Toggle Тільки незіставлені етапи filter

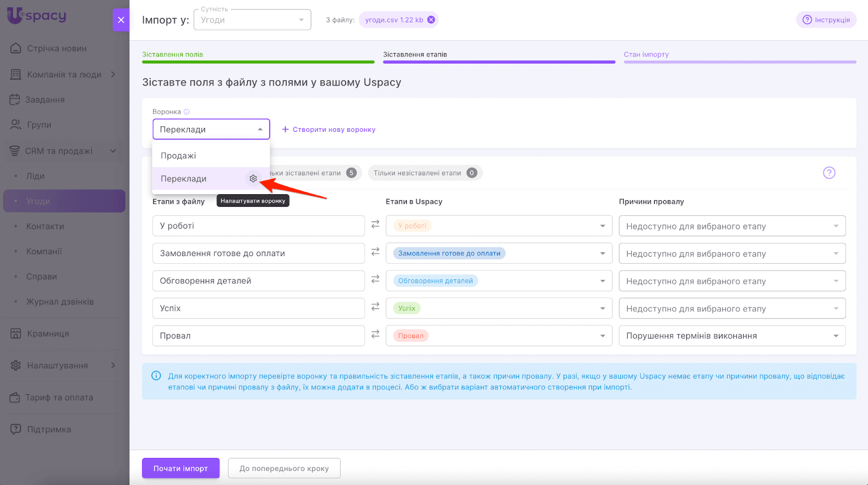click(424, 173)
